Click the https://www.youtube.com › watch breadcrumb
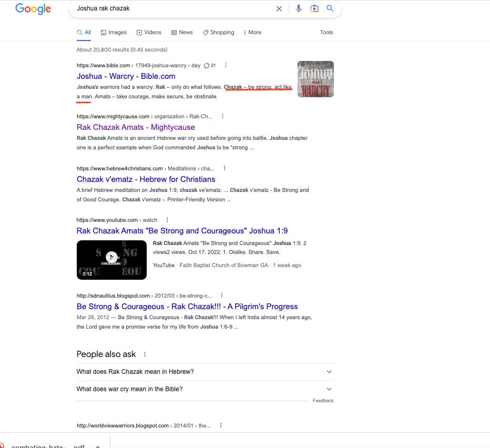The width and height of the screenshot is (490, 448). [117, 220]
